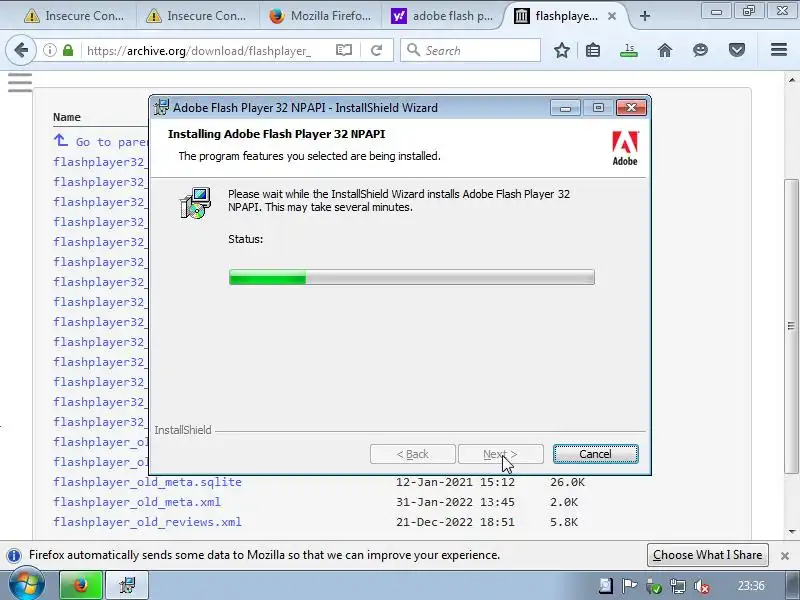Click the green padlock security icon
Screen dimensions: 800x600
click(68, 50)
